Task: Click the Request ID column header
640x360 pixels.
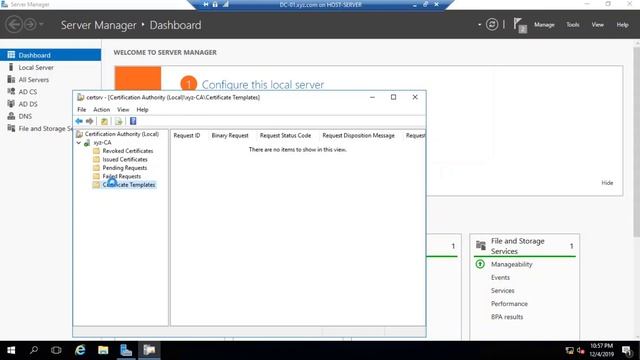Action: (x=187, y=136)
